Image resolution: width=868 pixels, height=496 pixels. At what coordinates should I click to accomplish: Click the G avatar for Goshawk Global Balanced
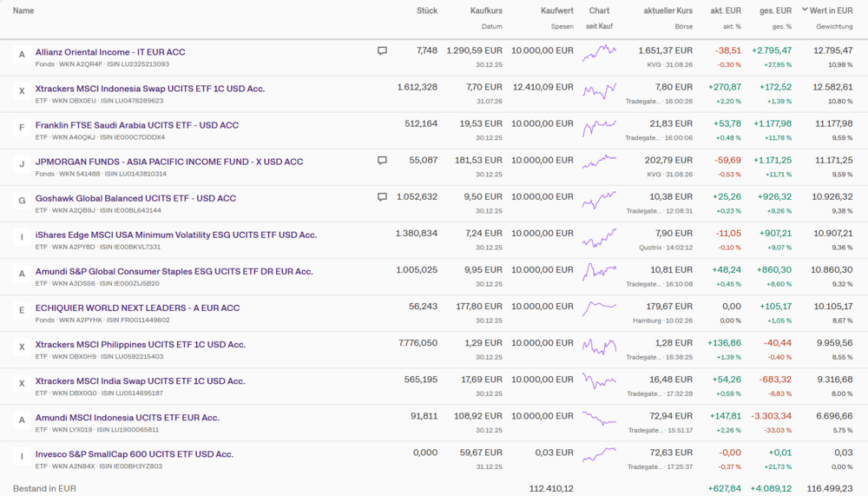22,201
